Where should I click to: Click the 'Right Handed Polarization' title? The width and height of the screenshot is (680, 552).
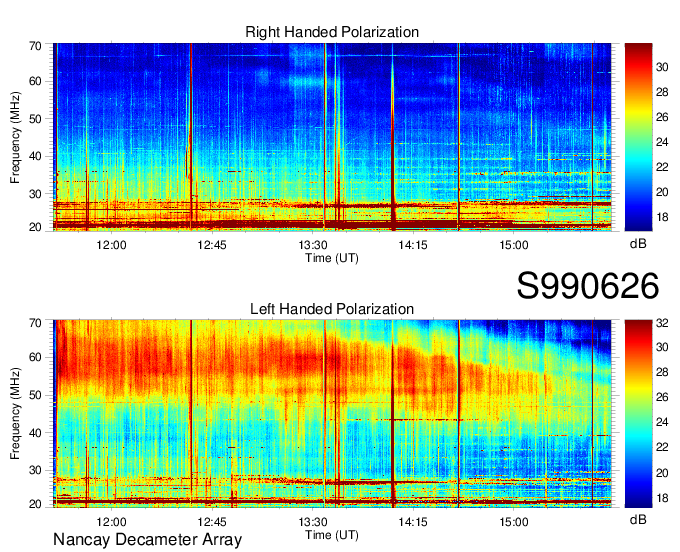[x=332, y=32]
